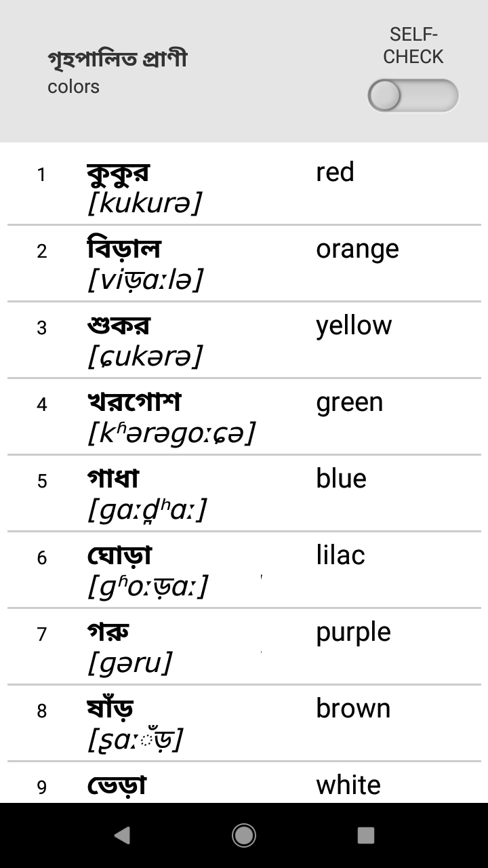Tap the word খরগোশ in row 4
This screenshot has height=868, width=488.
pyautogui.click(x=136, y=403)
